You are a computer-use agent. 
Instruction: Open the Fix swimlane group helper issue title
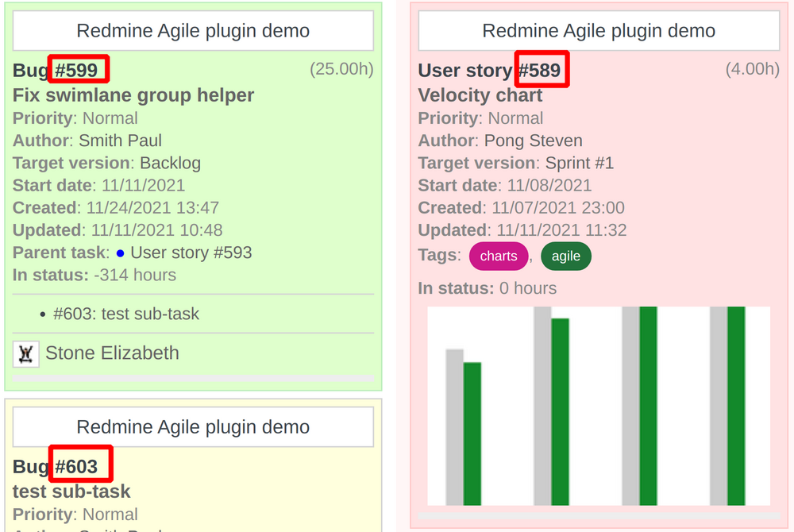coord(133,94)
